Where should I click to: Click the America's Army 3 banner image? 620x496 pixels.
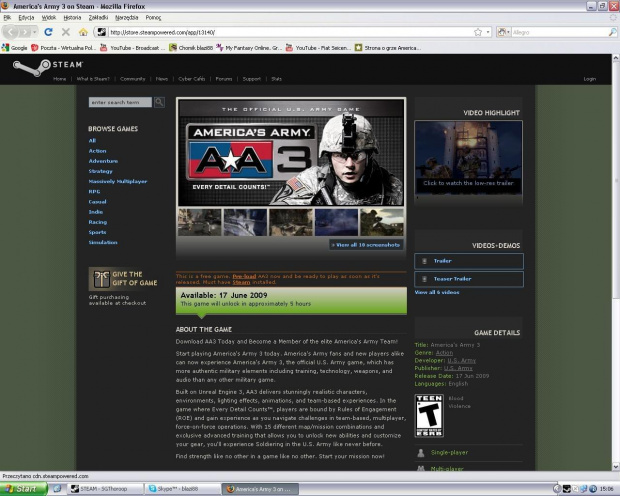291,152
